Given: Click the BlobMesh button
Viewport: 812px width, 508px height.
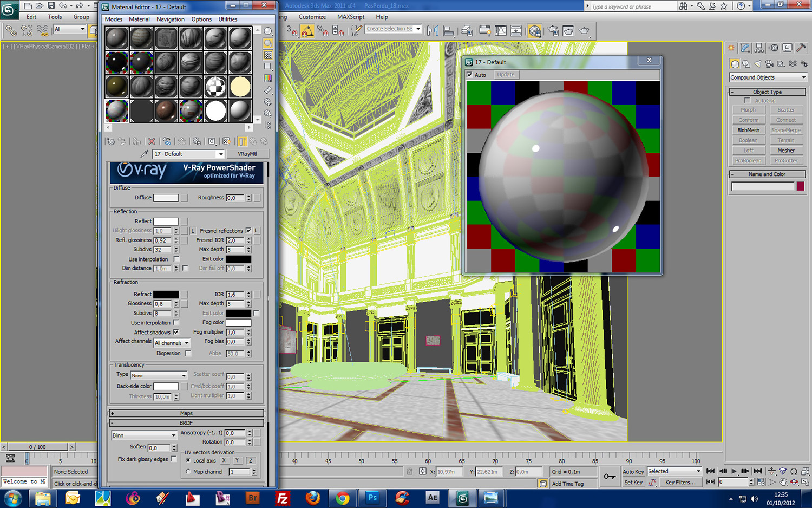Looking at the screenshot, I should (x=748, y=130).
